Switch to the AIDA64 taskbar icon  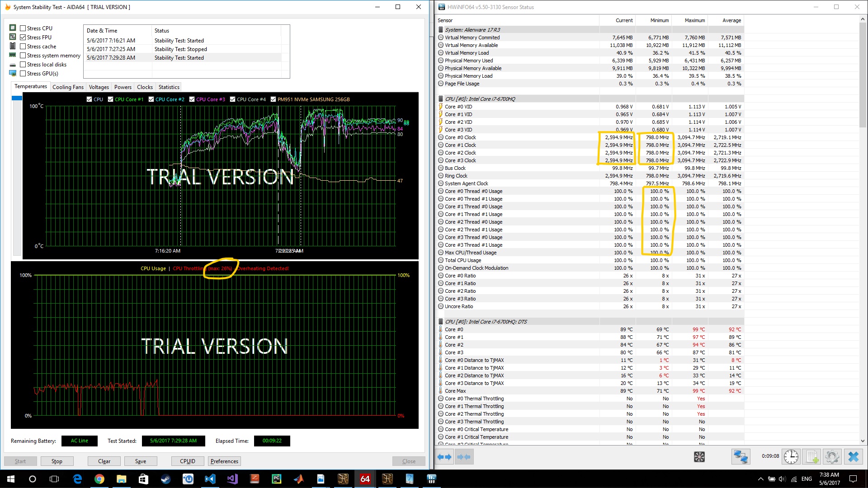[365, 479]
